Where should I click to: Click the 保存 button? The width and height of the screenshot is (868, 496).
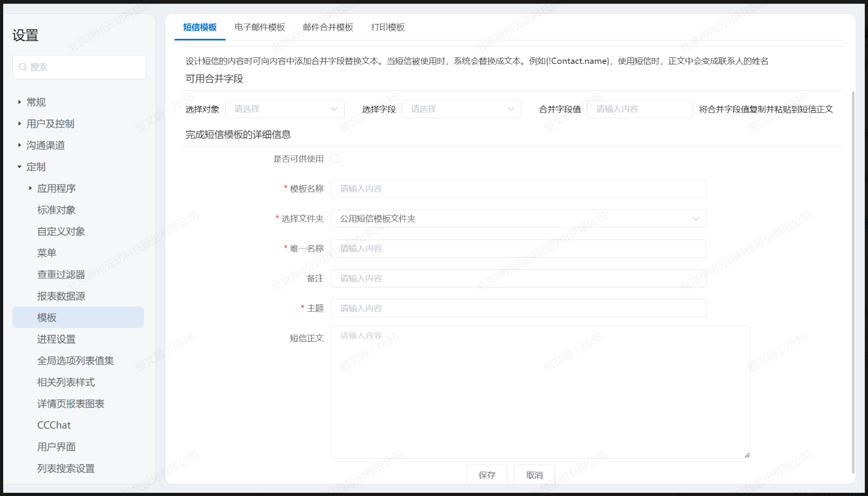487,475
